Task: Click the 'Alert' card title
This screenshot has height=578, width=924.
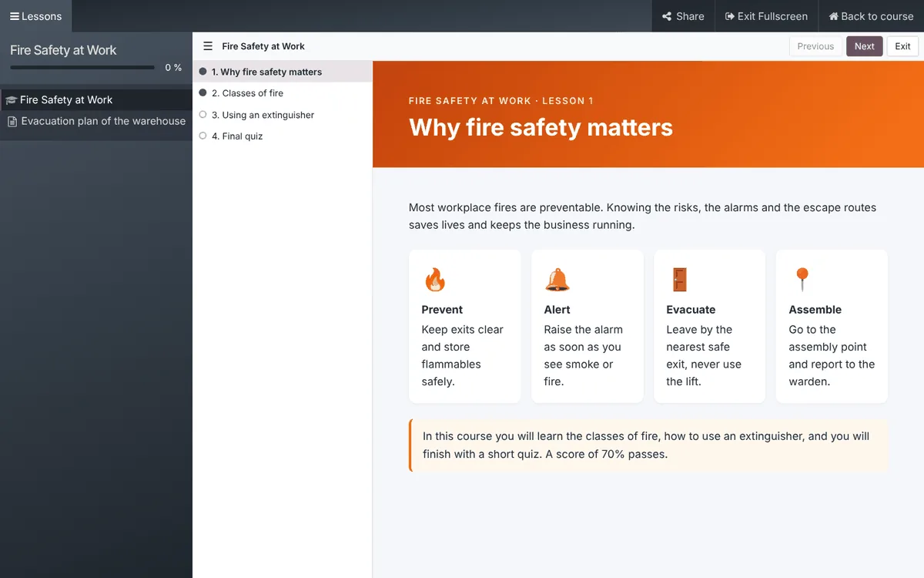Action: pos(557,310)
